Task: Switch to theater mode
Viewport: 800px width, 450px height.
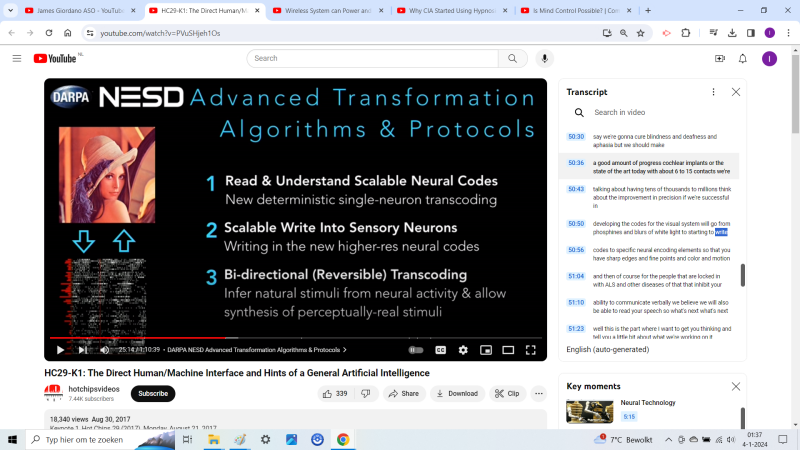Action: tap(508, 350)
